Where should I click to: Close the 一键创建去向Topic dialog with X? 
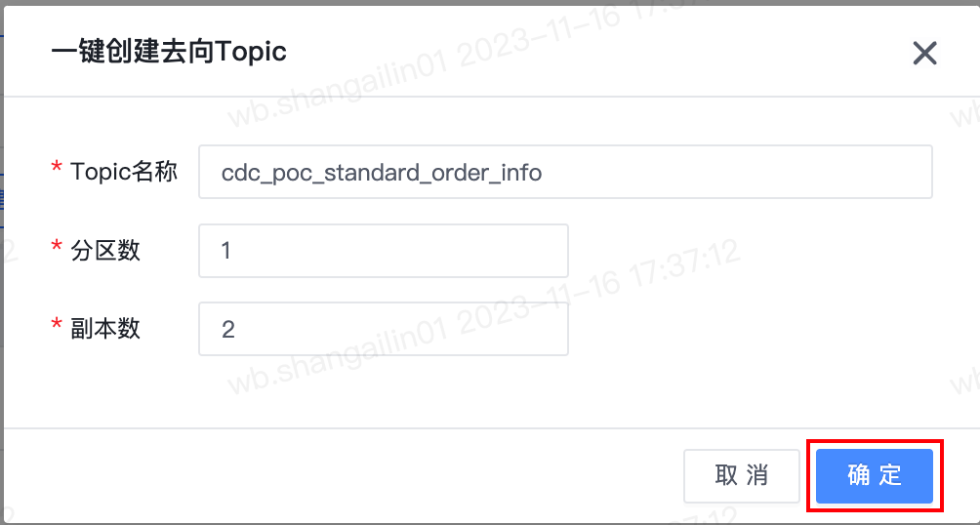pyautogui.click(x=924, y=53)
